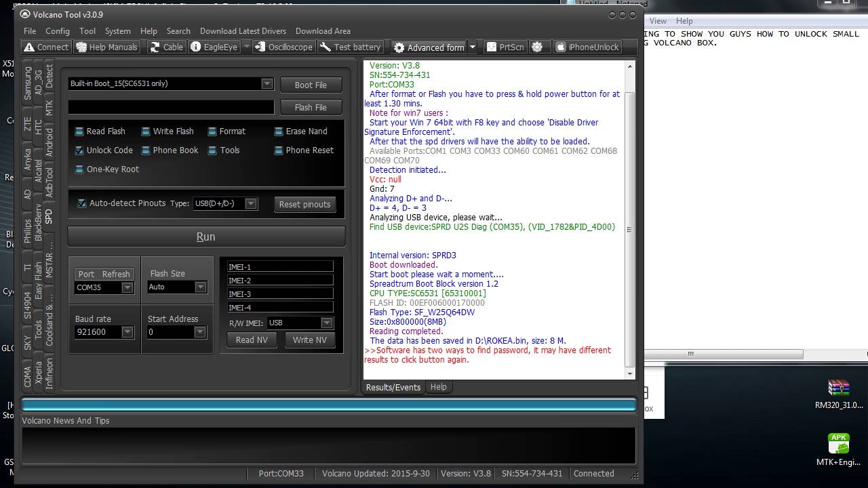Expand the arrow next to EagleEye
Image resolution: width=868 pixels, height=488 pixels.
click(x=246, y=47)
